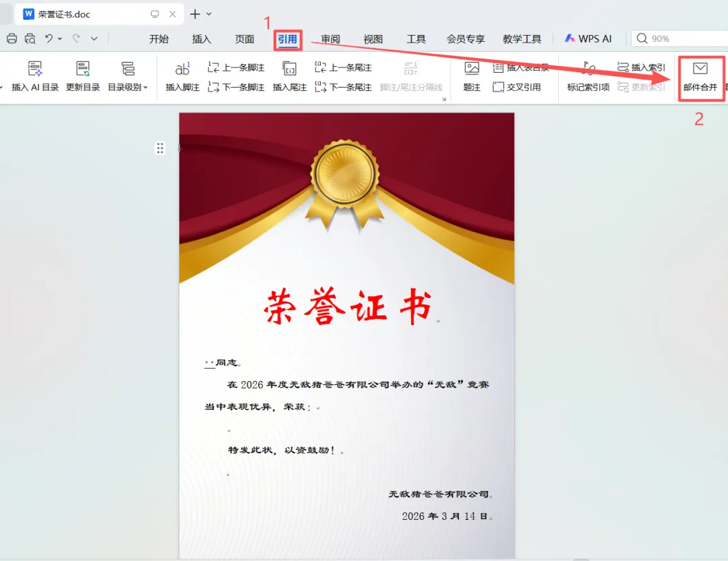Switch to the 审阅 tab
This screenshot has width=728, height=561.
pos(330,39)
